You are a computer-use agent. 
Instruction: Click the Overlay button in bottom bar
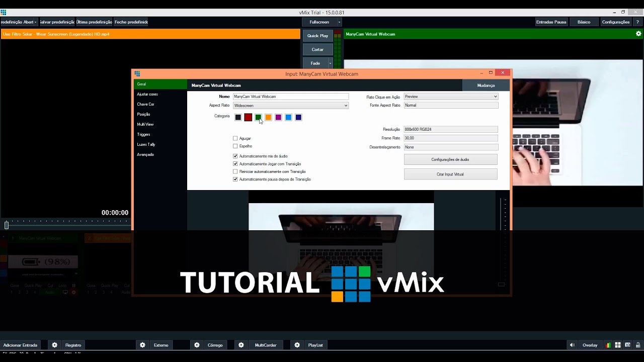click(590, 345)
